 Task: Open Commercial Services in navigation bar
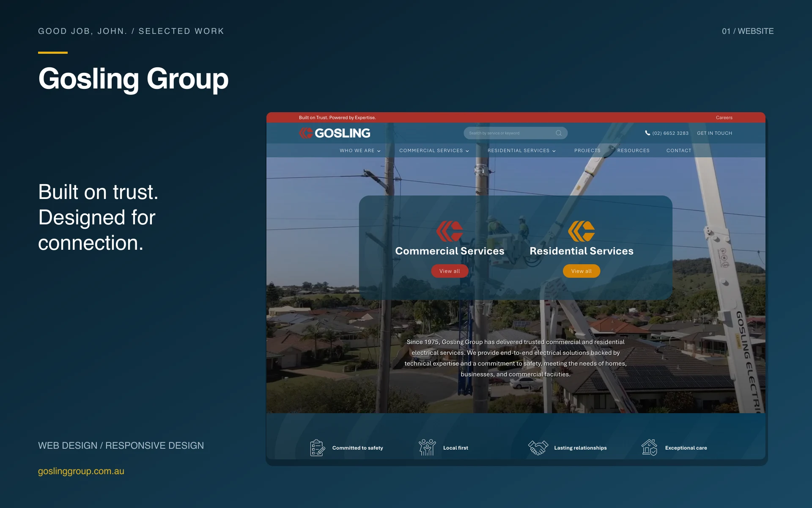pyautogui.click(x=431, y=151)
